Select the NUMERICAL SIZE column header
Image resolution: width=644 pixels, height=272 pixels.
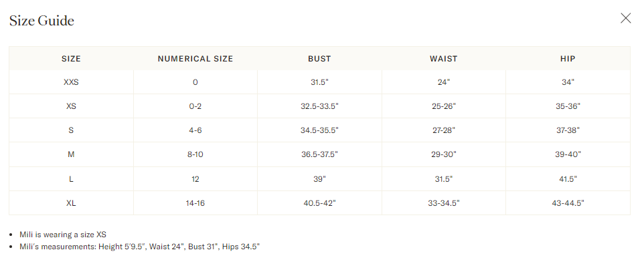tap(195, 59)
